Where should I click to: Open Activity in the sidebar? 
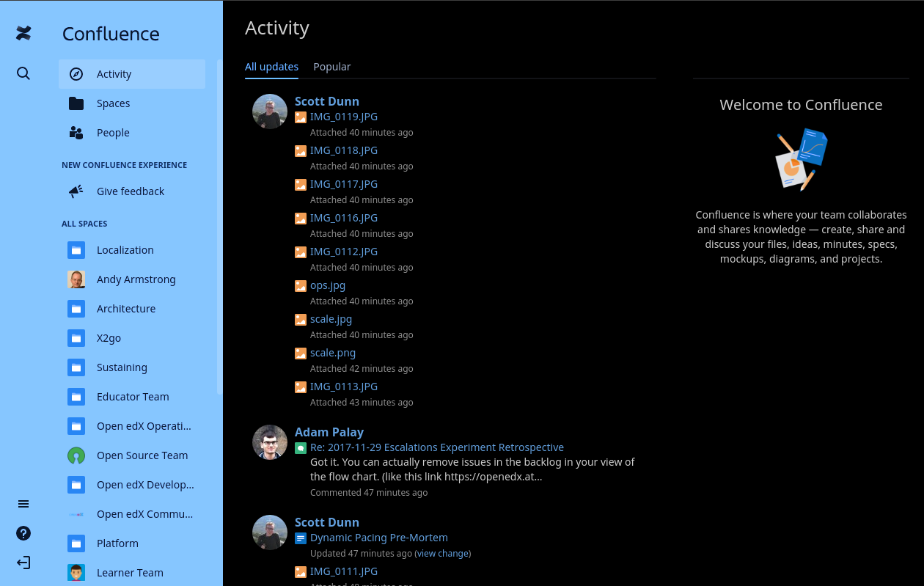[132, 74]
